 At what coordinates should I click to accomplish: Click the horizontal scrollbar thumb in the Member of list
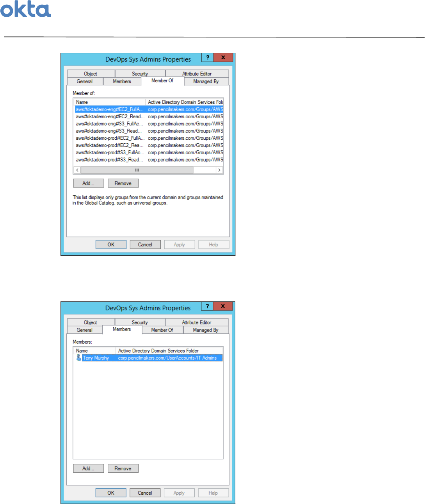[137, 170]
